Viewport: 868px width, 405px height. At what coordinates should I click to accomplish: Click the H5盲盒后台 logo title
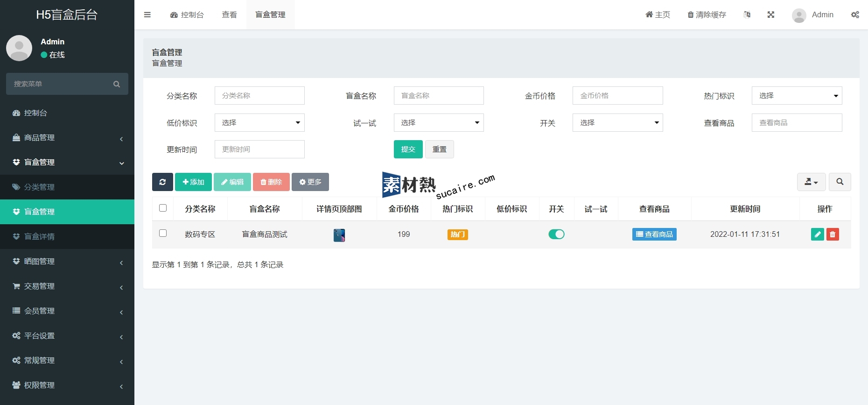[67, 14]
